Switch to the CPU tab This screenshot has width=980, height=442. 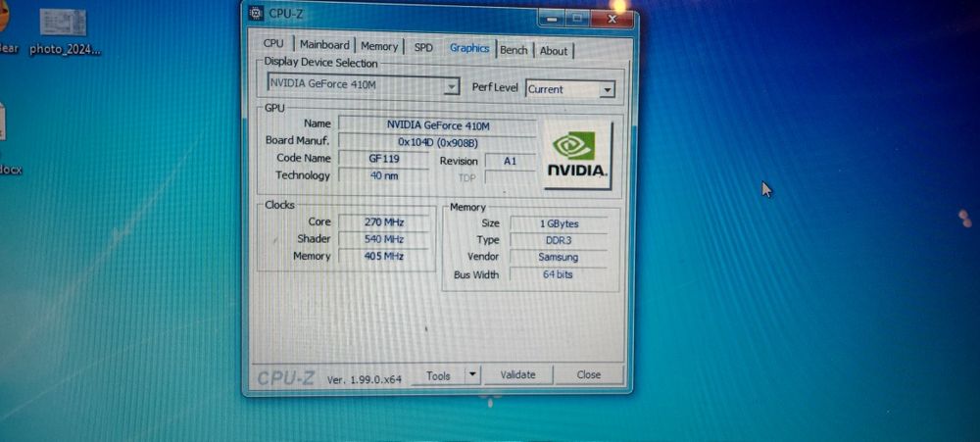click(x=273, y=44)
